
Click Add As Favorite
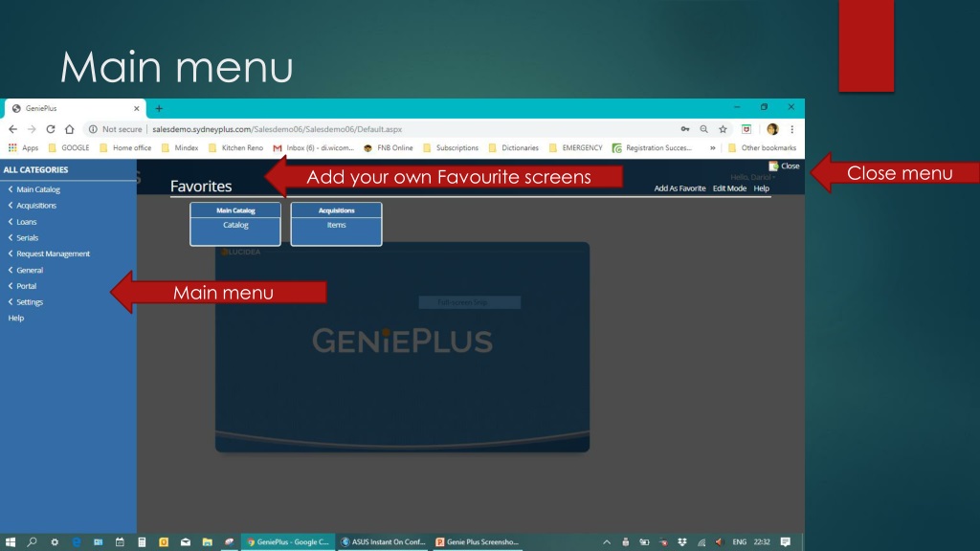679,188
